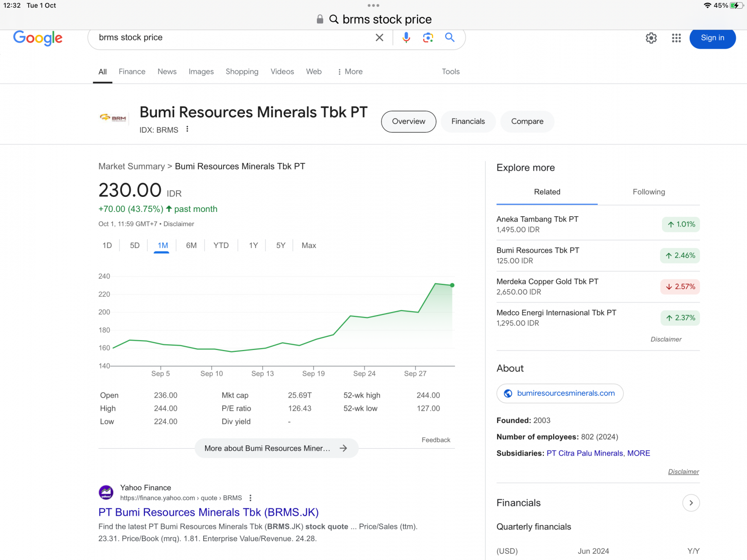The image size is (747, 560).
Task: Expand MORE subsidiaries
Action: pos(639,453)
